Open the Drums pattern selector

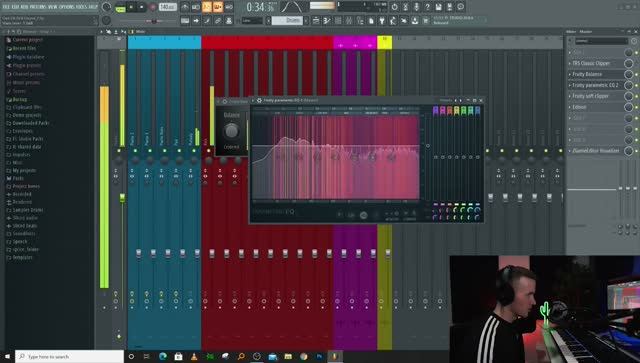point(287,20)
